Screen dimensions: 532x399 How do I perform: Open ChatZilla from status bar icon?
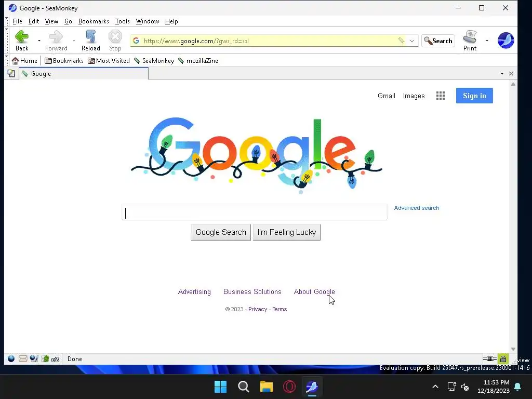coord(55,359)
